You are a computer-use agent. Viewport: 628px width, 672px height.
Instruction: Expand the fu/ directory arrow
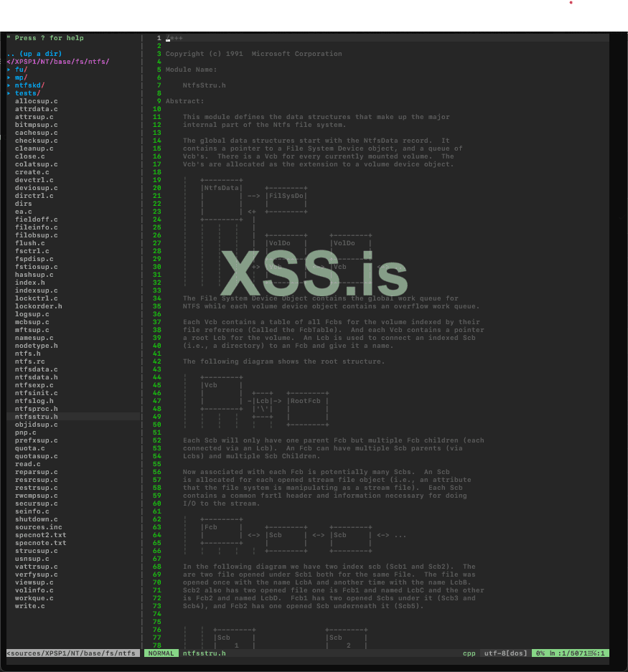(9, 70)
